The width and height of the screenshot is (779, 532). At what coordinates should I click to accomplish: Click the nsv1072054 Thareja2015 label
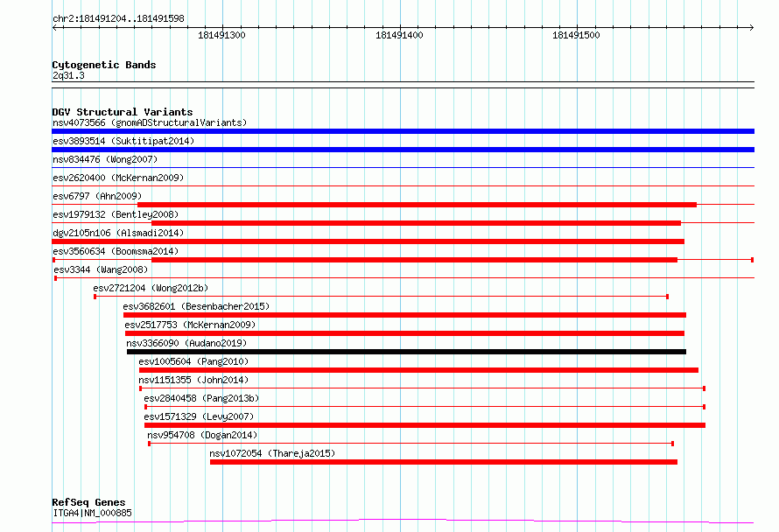[272, 453]
